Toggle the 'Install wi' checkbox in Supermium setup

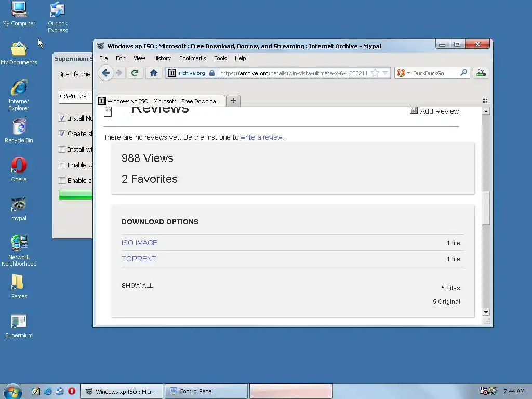[62, 149]
